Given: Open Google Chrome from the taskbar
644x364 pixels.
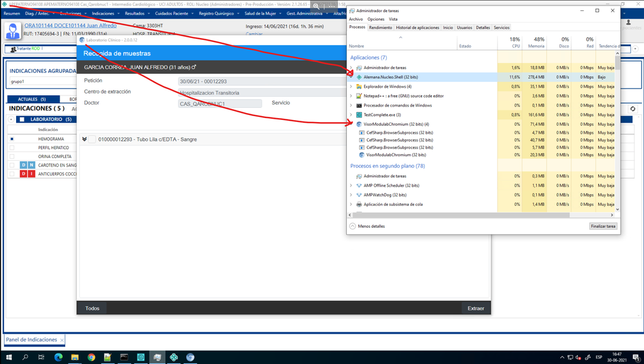Looking at the screenshot, I should 92,357.
